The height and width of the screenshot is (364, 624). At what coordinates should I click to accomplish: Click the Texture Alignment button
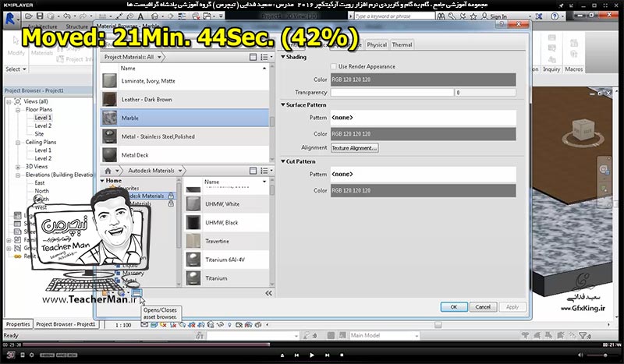click(x=355, y=148)
